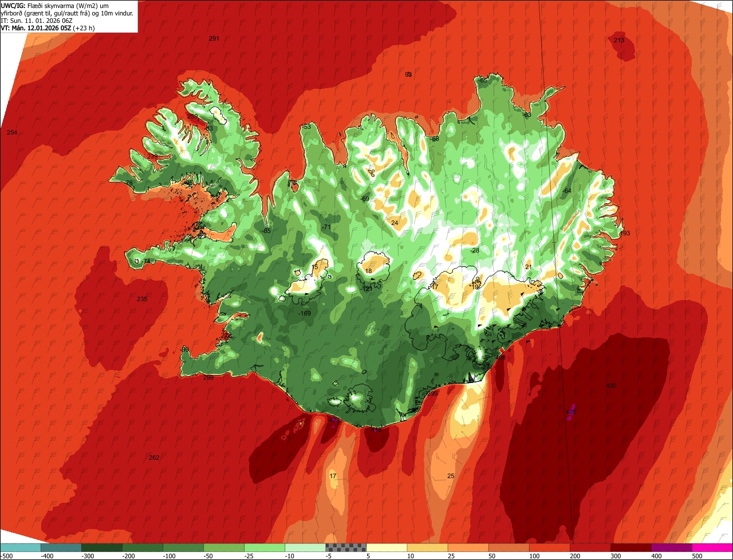This screenshot has height=560, width=733.
Task: Click the map value 193 off the east coast
Action: click(625, 233)
